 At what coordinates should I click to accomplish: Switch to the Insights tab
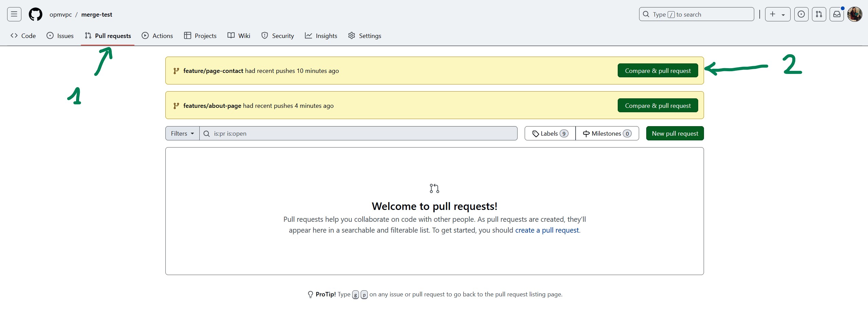[321, 36]
